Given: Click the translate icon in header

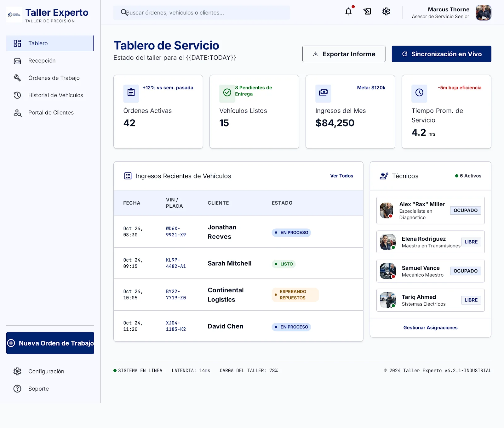Looking at the screenshot, I should [367, 12].
